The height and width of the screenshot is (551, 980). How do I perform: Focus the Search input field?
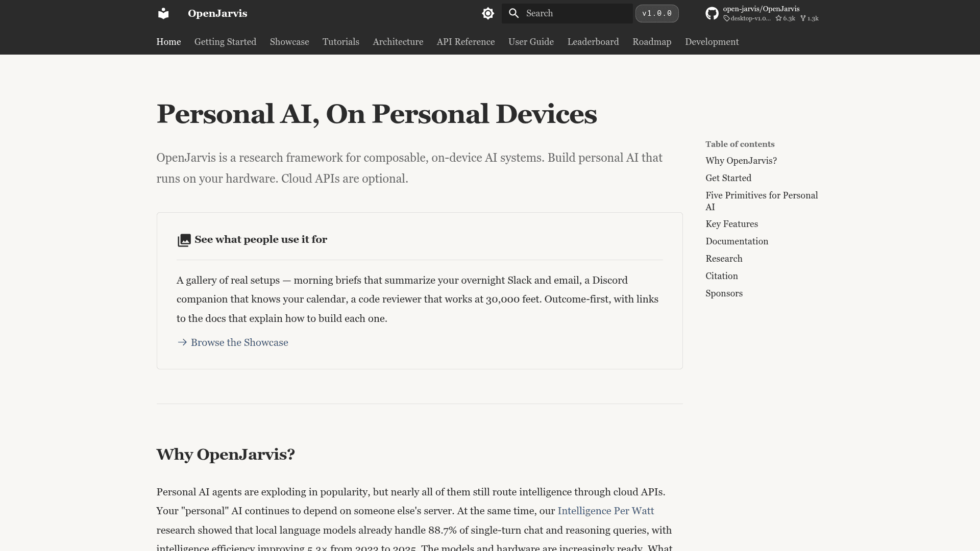coord(567,13)
